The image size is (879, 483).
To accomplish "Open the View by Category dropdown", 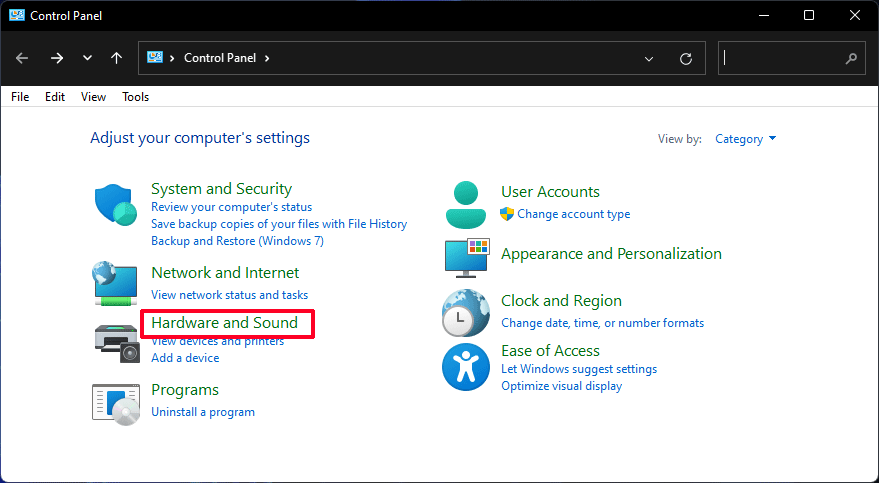I will pos(746,139).
